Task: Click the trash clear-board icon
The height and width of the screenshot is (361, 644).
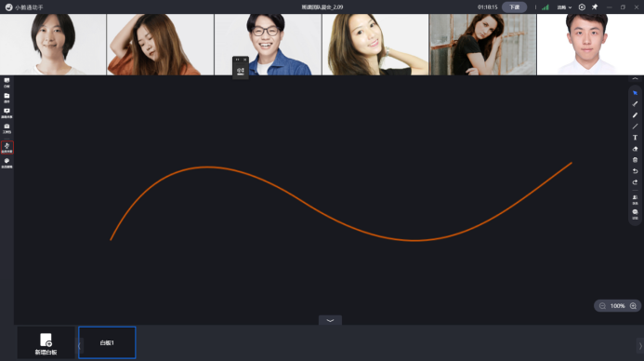Action: (x=635, y=160)
